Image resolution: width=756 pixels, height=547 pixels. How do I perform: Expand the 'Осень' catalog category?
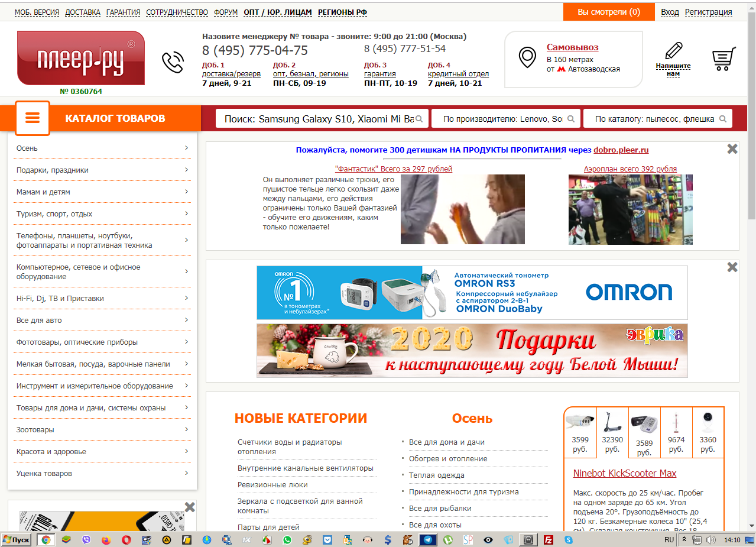pos(103,148)
